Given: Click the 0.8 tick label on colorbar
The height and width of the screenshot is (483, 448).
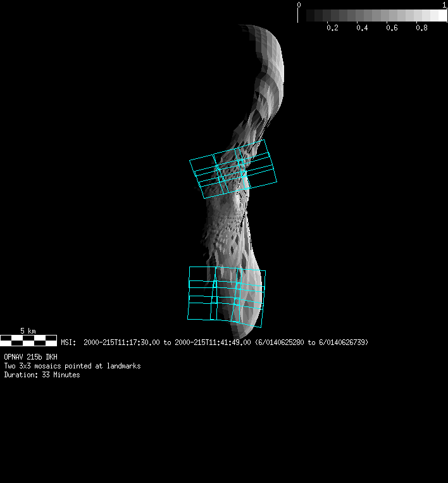Looking at the screenshot, I should coord(421,28).
